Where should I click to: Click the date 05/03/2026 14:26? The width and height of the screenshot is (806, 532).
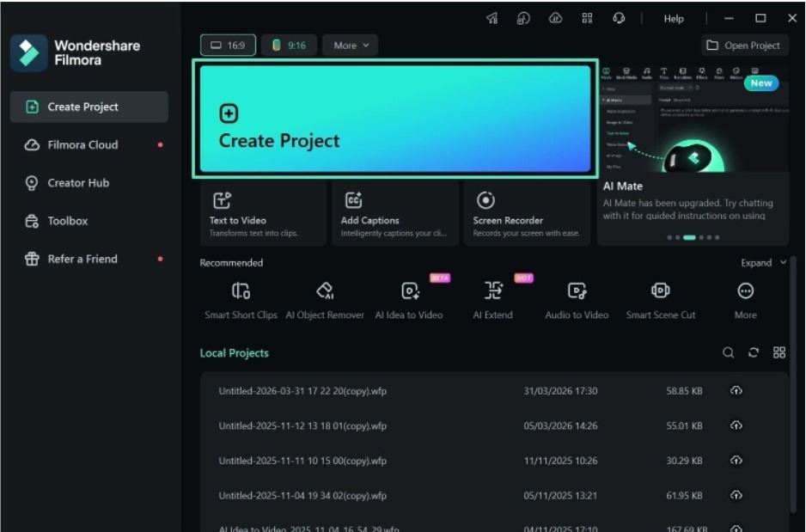560,426
